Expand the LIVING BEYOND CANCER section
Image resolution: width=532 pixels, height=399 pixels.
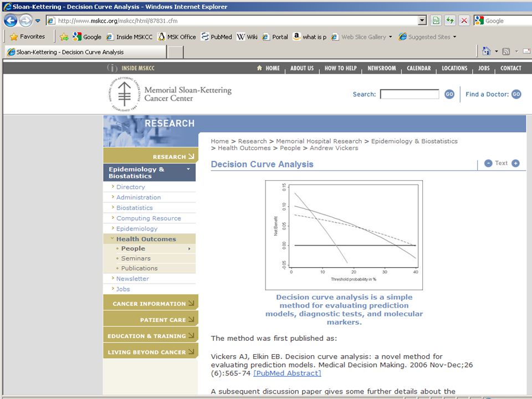coord(151,352)
